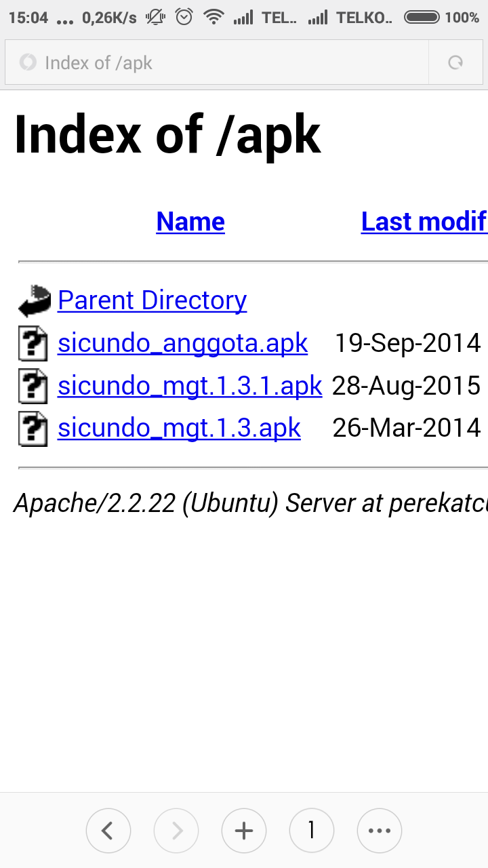
Task: Open the Parent Directory link
Action: coord(152,300)
